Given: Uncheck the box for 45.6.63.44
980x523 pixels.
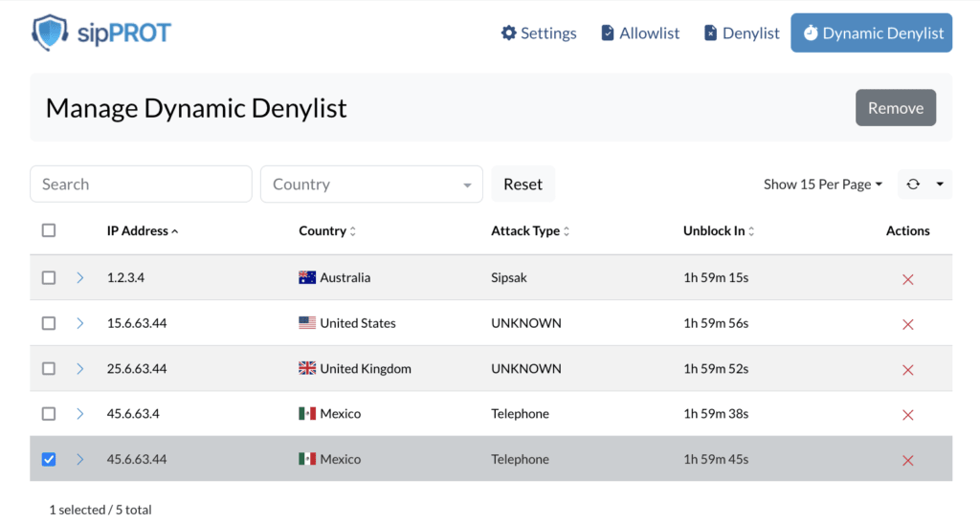Looking at the screenshot, I should click(x=49, y=459).
